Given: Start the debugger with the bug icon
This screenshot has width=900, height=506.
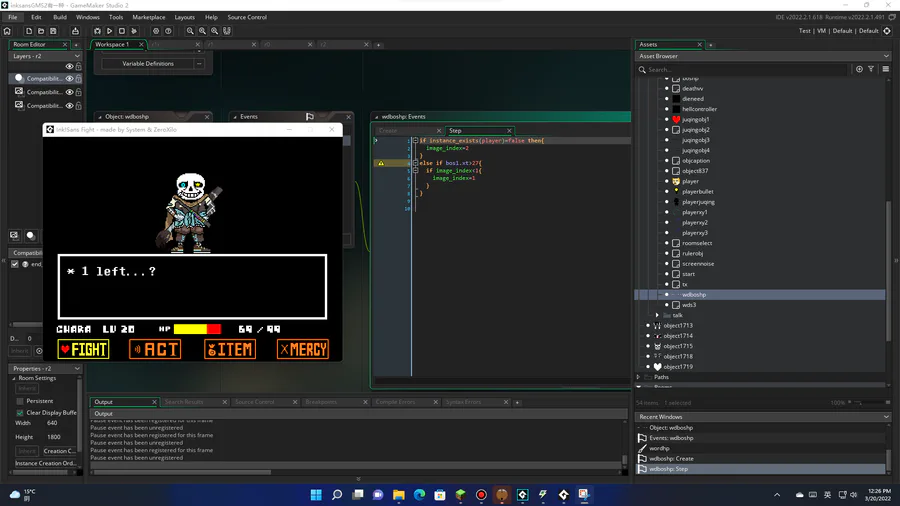Looking at the screenshot, I should pos(97,31).
